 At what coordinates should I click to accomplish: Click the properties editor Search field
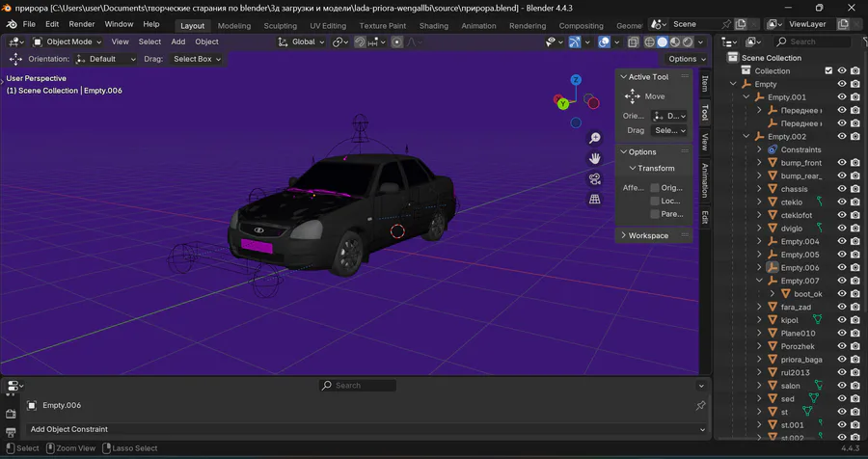358,386
